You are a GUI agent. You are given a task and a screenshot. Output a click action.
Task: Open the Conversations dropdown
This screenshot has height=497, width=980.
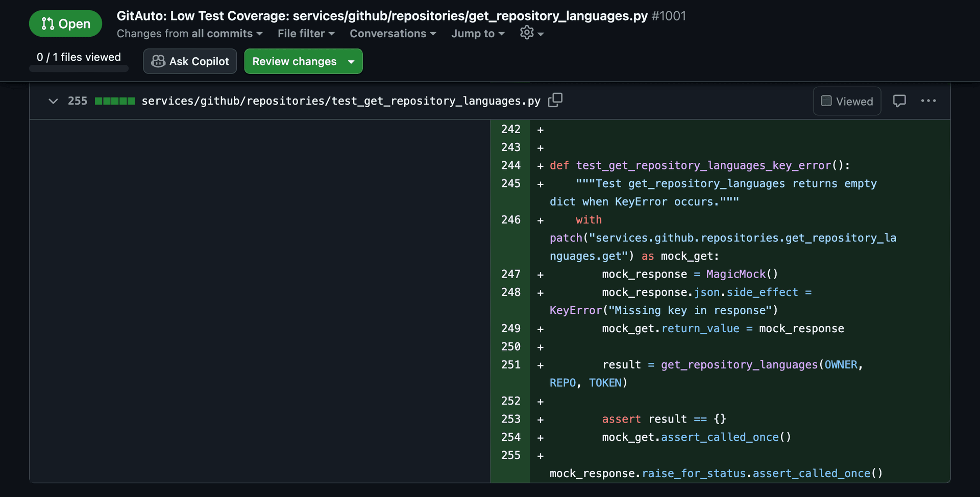393,34
